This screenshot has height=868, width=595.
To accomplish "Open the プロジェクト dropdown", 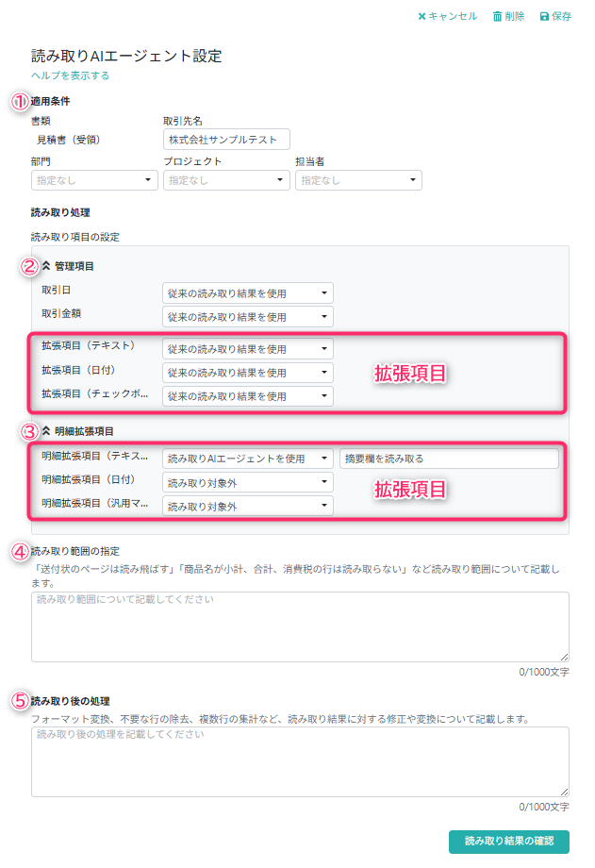I will click(225, 180).
